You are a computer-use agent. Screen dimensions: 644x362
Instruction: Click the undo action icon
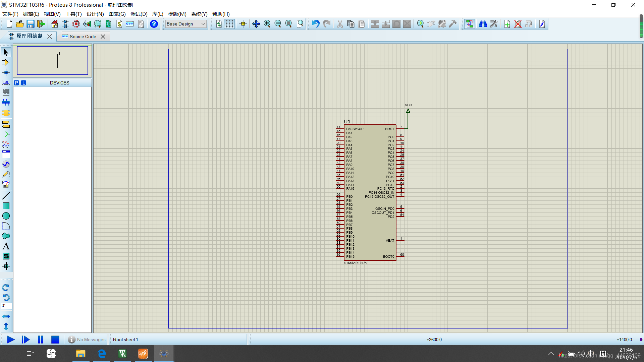316,24
